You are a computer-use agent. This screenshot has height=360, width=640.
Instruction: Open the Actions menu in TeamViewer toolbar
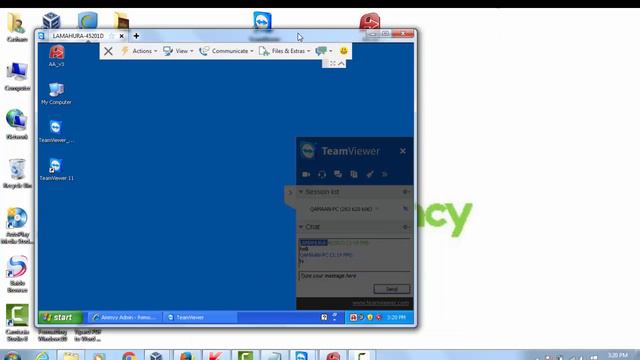click(139, 51)
